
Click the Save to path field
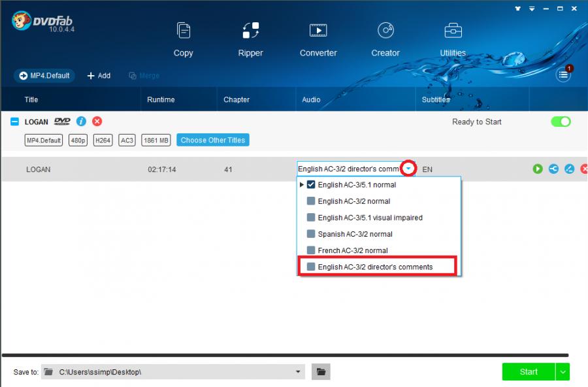tap(172, 371)
